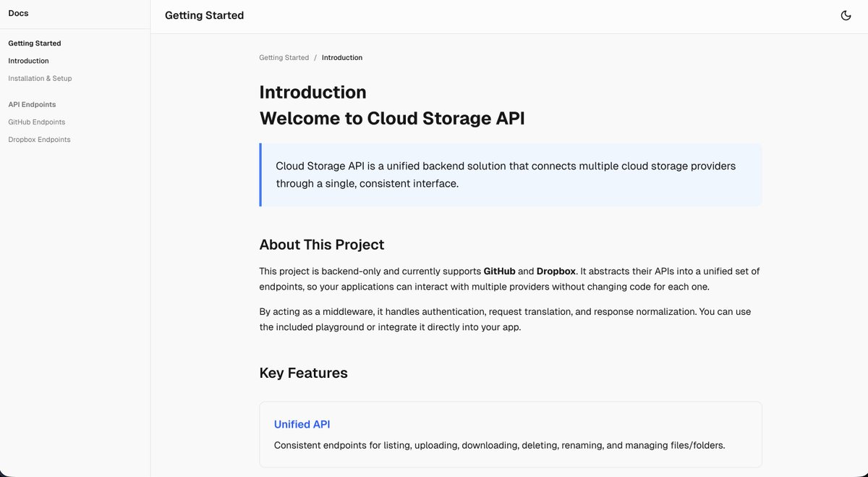Open Introduction in sidebar
This screenshot has width=868, height=477.
pos(29,61)
